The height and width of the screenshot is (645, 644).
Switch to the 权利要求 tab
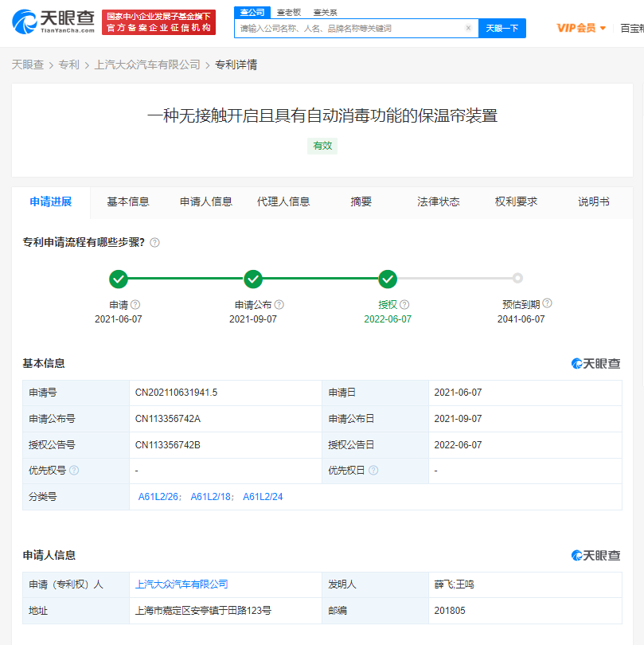point(516,202)
